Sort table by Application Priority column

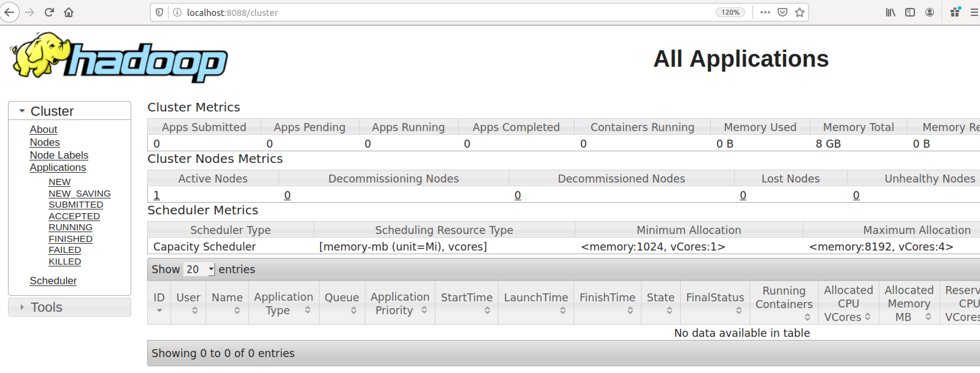click(400, 303)
